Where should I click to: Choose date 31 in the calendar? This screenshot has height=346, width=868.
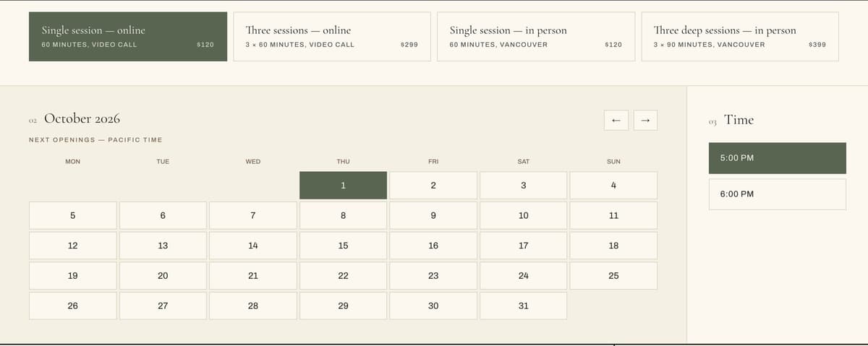(x=524, y=306)
